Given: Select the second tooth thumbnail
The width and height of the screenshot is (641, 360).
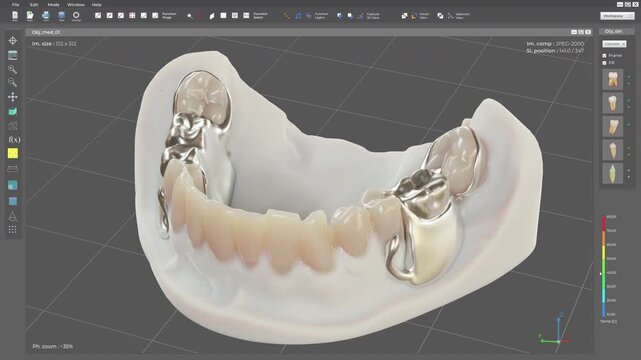Looking at the screenshot, I should tap(613, 103).
